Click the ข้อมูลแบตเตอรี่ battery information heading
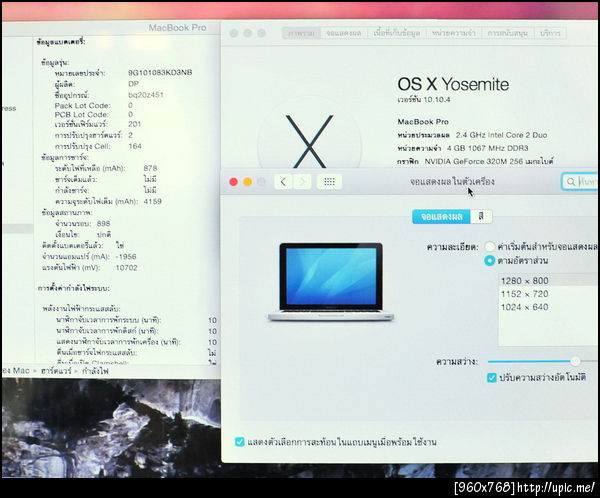The height and width of the screenshot is (498, 600). point(61,42)
